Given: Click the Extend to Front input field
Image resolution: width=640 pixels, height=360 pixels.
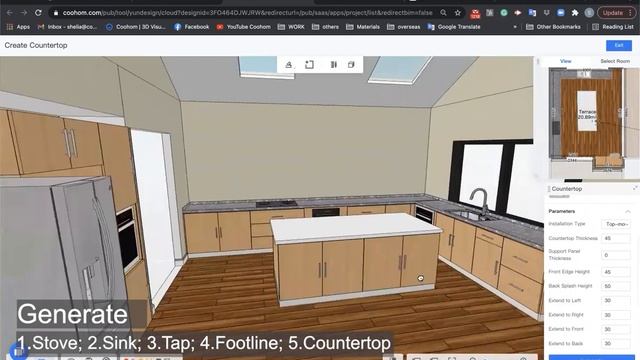Looking at the screenshot, I should point(616,329).
